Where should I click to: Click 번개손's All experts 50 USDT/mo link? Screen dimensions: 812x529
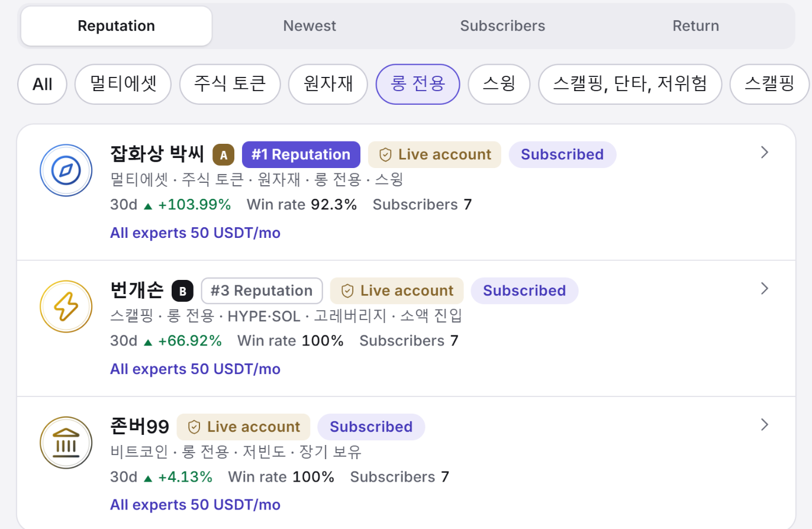pos(195,369)
